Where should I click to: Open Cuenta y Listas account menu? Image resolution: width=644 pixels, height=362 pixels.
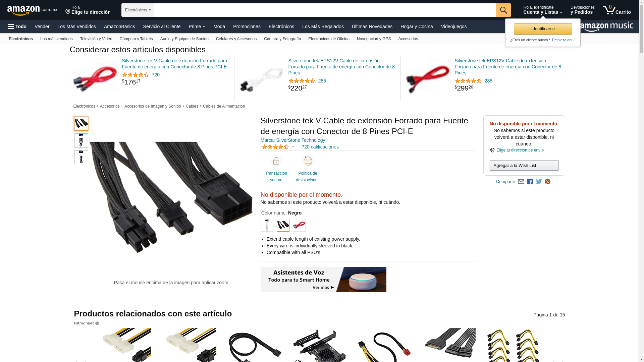click(543, 10)
